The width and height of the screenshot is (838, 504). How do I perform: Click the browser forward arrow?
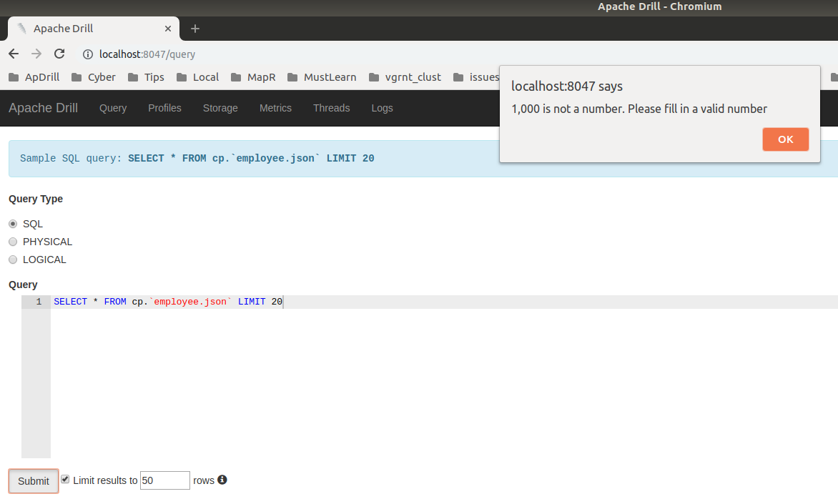pos(36,54)
